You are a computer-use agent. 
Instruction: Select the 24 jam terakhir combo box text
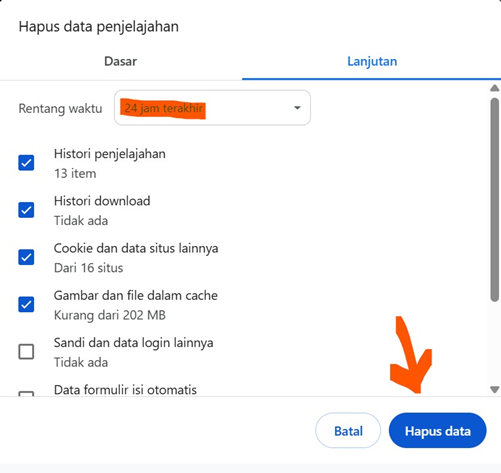(x=163, y=108)
